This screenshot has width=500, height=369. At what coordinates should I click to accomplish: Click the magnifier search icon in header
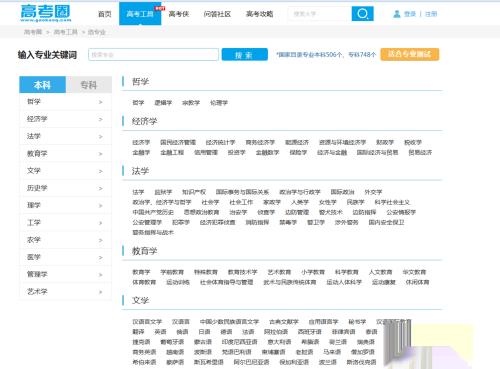(x=362, y=14)
